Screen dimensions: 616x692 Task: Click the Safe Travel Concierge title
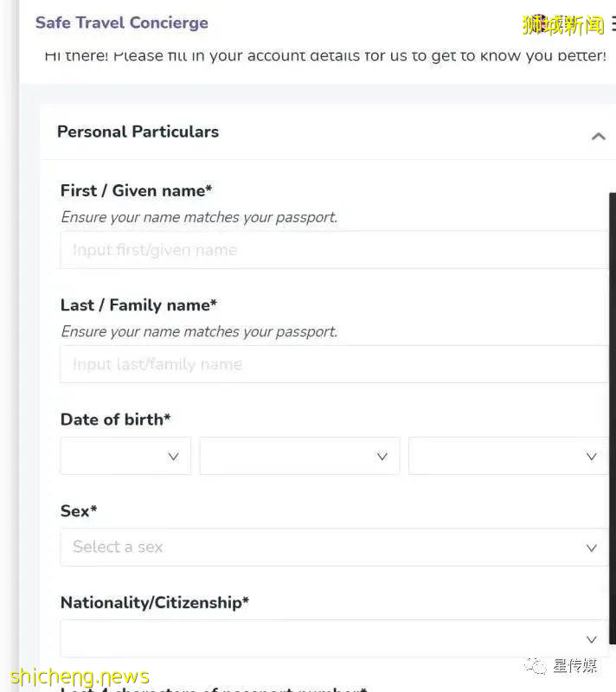coord(122,22)
